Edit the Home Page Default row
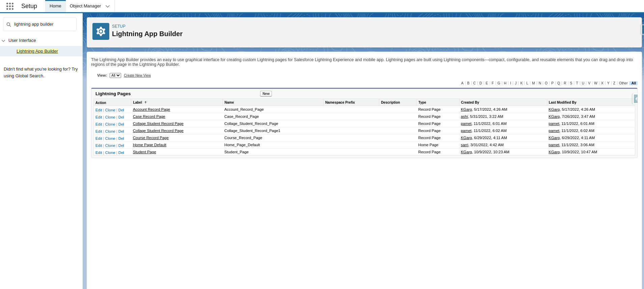The image size is (644, 289). 99,146
